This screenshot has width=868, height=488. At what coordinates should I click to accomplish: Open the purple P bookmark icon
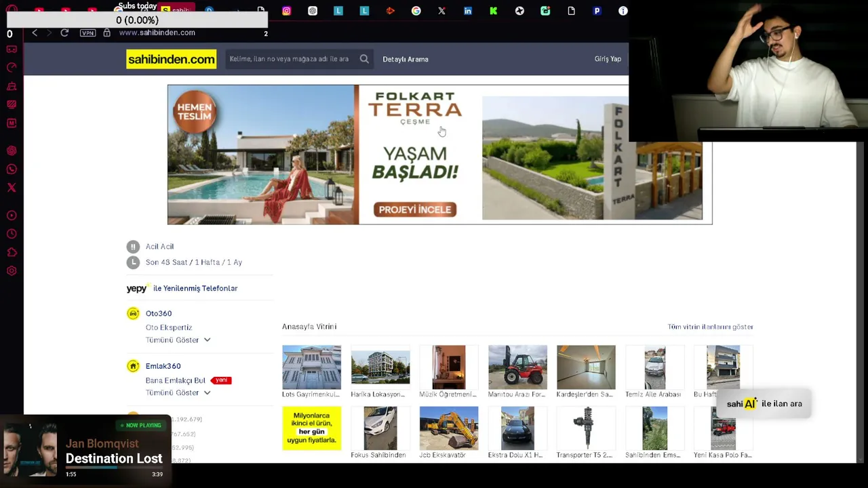597,11
